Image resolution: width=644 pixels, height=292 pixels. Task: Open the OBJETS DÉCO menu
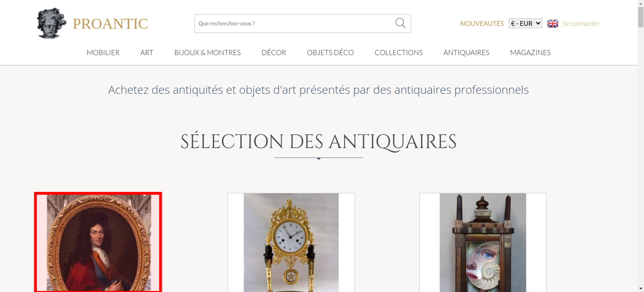[330, 52]
